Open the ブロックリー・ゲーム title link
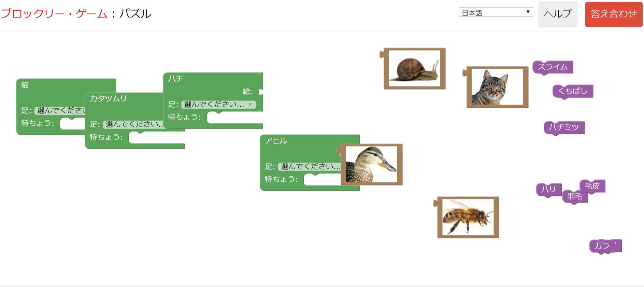644x287 pixels. (55, 14)
